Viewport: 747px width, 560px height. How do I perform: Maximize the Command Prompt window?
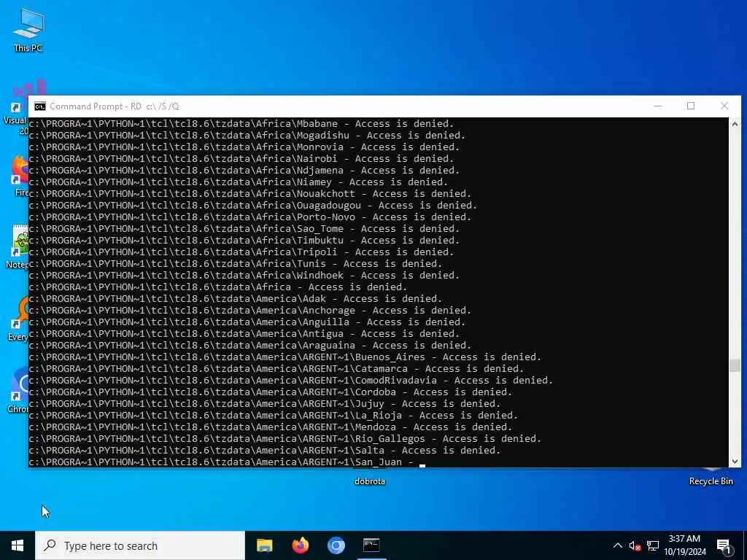click(x=691, y=106)
